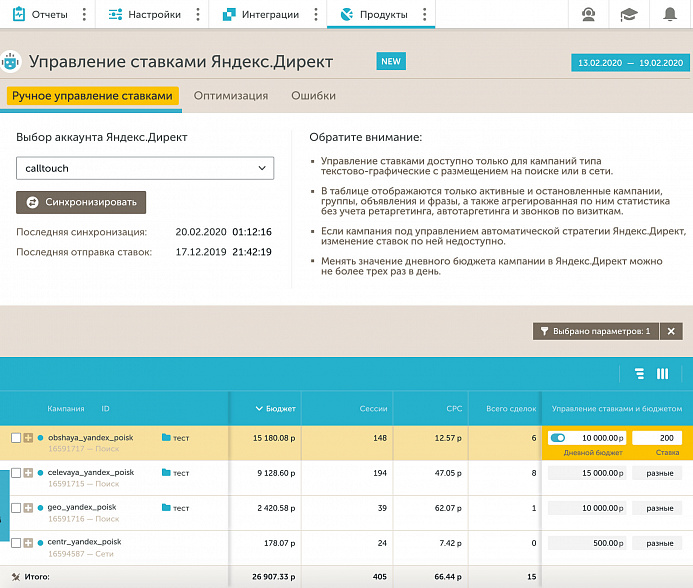This screenshot has height=588, width=693.
Task: Click the тест folder icon in geo row
Action: tap(166, 507)
